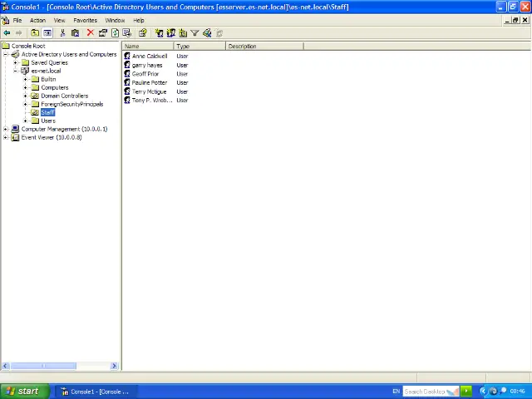Image resolution: width=532 pixels, height=399 pixels.
Task: Open the Action menu
Action: [37, 20]
